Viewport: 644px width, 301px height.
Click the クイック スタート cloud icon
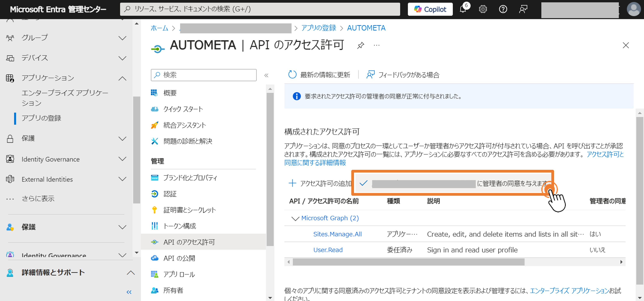pyautogui.click(x=155, y=109)
